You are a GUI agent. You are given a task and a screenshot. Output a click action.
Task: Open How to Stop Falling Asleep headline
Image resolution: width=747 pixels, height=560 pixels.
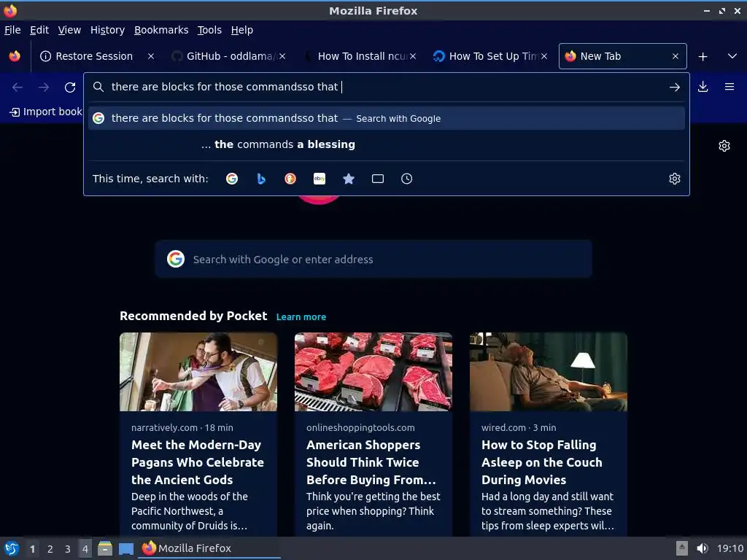tap(542, 462)
